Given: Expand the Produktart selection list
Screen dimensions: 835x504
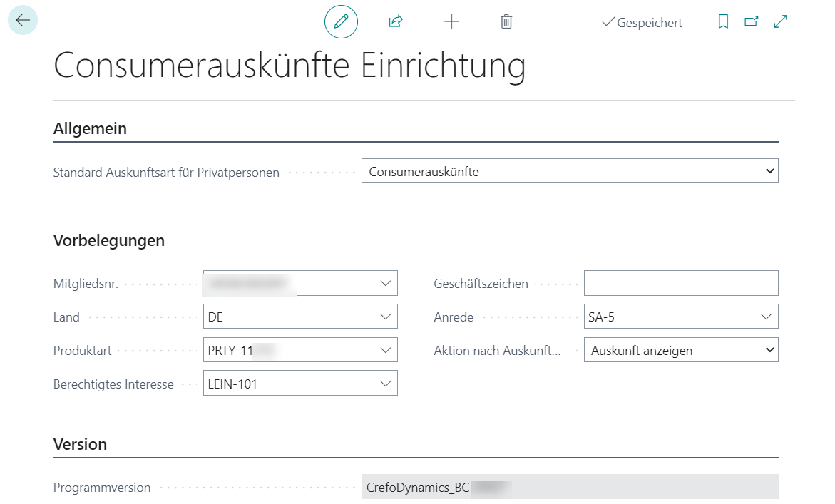Looking at the screenshot, I should 387,349.
